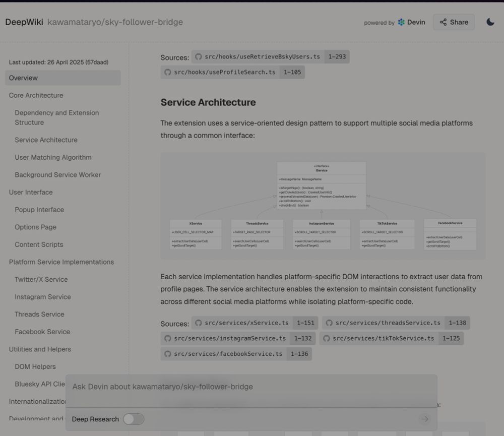504x436 pixels.
Task: Click the InstagramService class box in diagram
Action: point(322,234)
